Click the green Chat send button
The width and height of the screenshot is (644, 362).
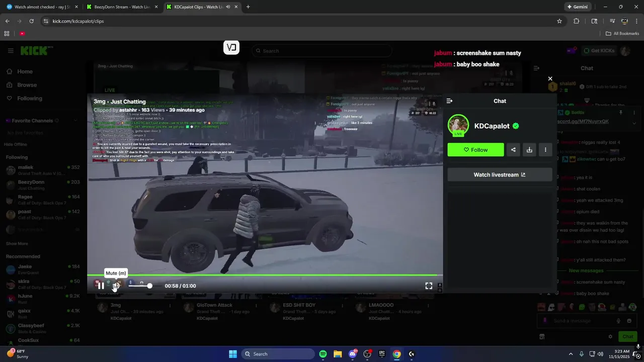pos(628,336)
